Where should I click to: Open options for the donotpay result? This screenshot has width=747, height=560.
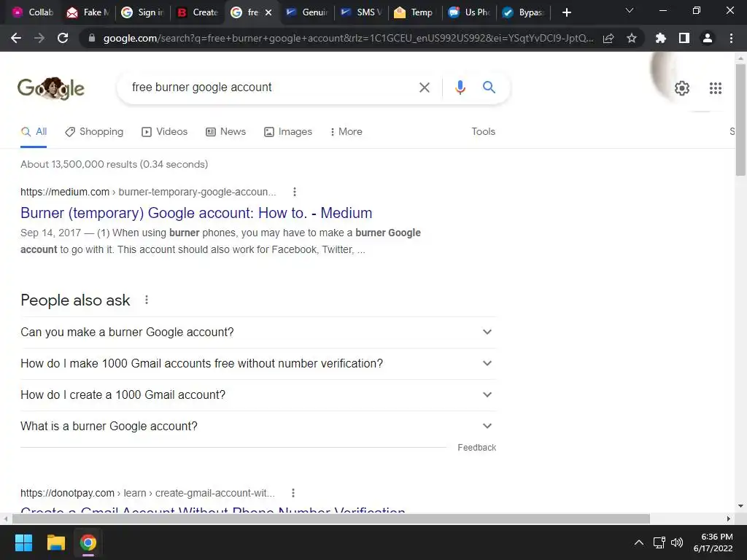tap(293, 493)
